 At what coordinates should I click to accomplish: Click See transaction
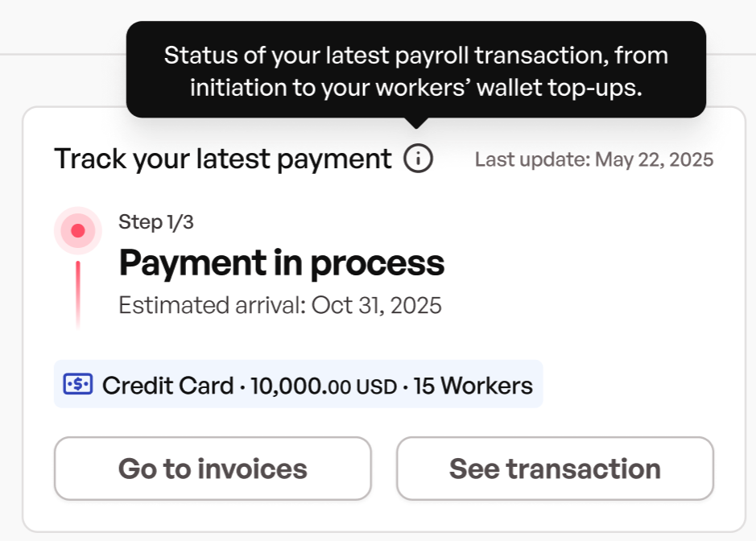tap(555, 468)
